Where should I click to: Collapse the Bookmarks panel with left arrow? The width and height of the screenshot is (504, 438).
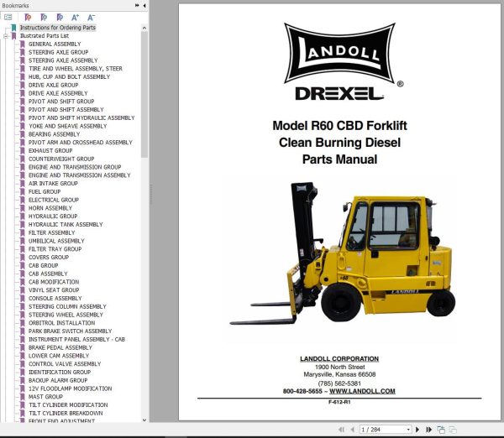[x=144, y=5]
